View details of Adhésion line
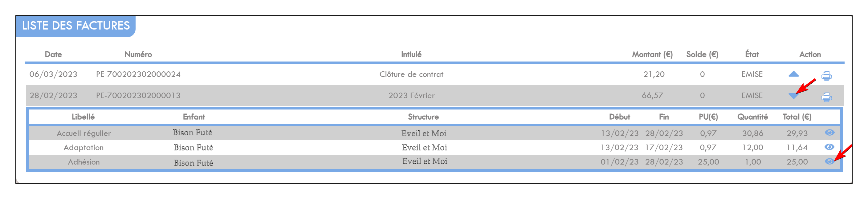Viewport: 868px width, 199px height. tap(829, 161)
